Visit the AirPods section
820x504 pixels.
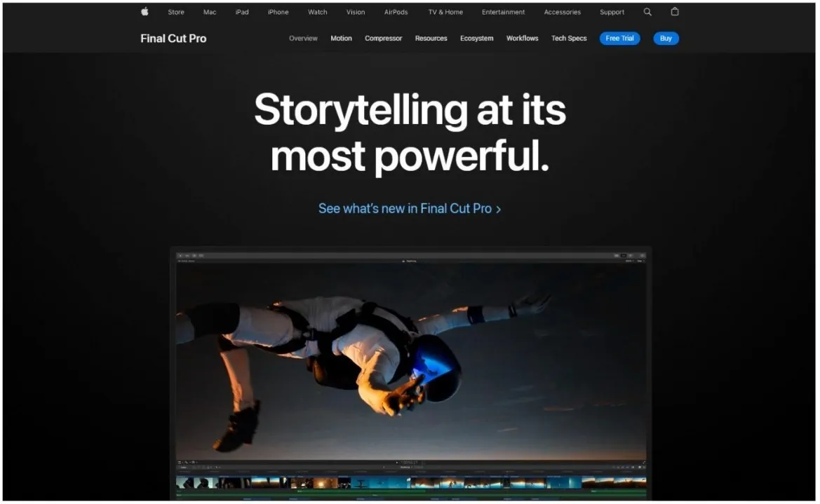[x=396, y=12]
